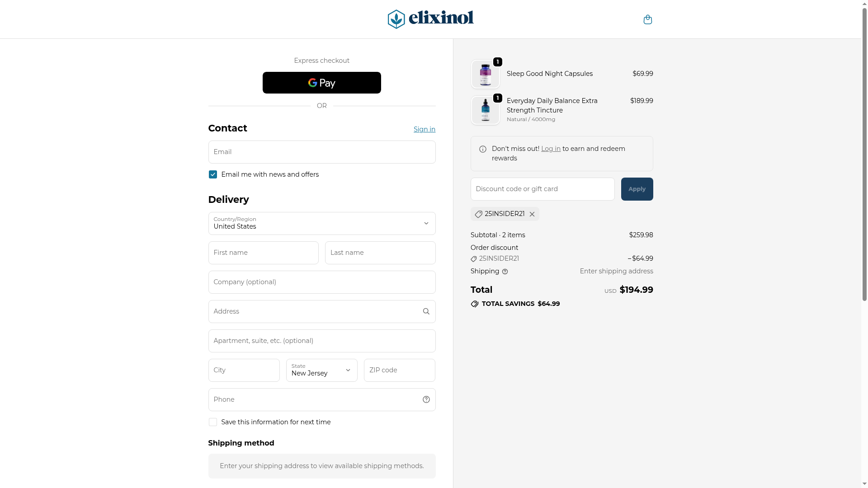Remove the 25INSIDER21 discount code
Viewport: 868px width, 488px height.
coord(532,214)
